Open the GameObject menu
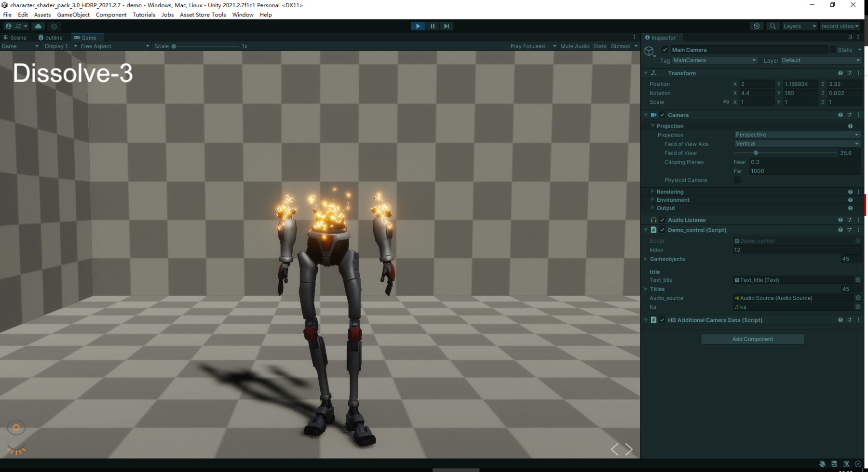Viewport: 868px width, 472px height. click(73, 14)
